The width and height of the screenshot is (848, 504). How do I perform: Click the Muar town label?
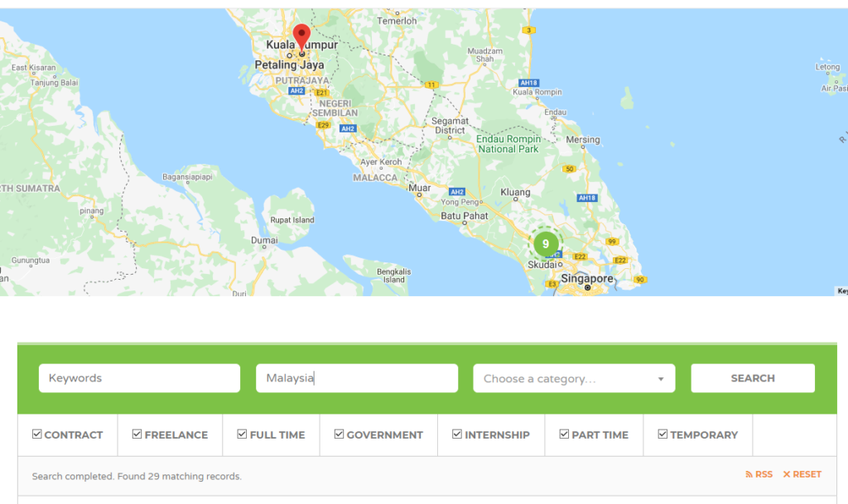(420, 187)
